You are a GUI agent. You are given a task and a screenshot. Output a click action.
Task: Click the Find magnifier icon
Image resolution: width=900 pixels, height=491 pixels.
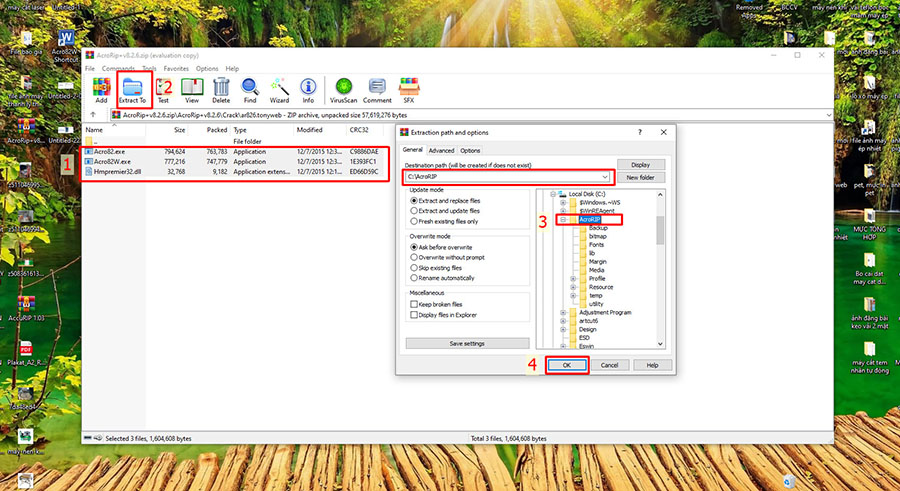coord(250,90)
